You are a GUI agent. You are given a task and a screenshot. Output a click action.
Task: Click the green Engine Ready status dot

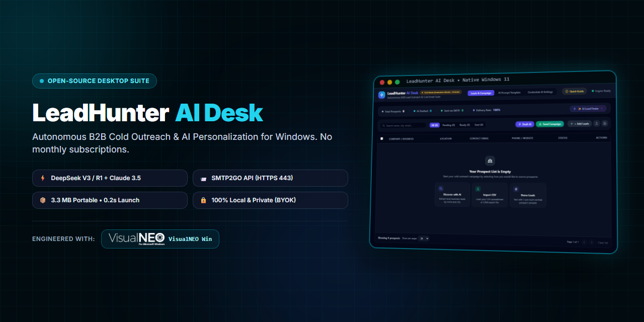[x=593, y=91]
